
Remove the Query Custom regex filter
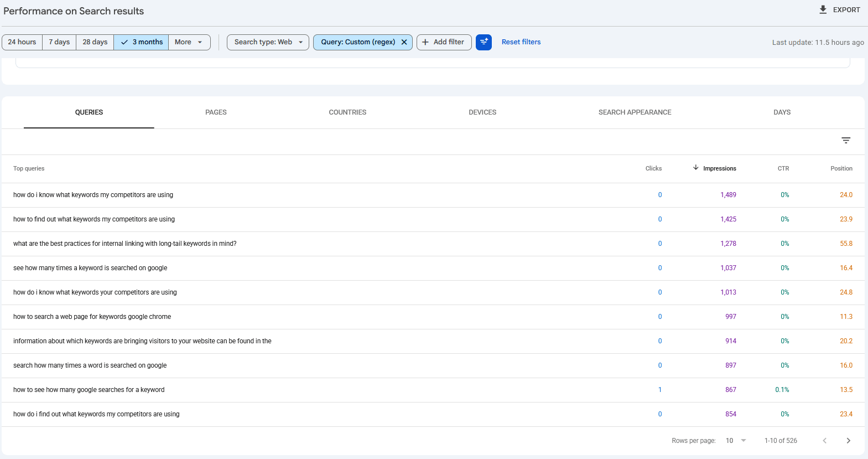(x=404, y=42)
